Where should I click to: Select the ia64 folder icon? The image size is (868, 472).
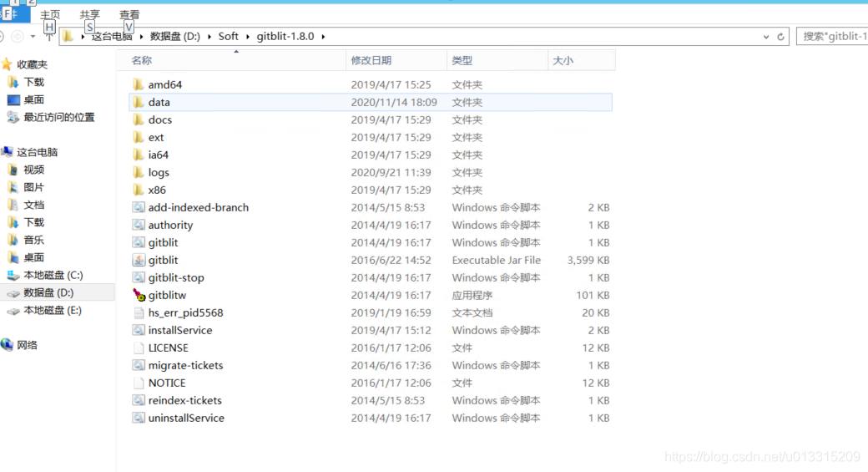click(x=139, y=155)
